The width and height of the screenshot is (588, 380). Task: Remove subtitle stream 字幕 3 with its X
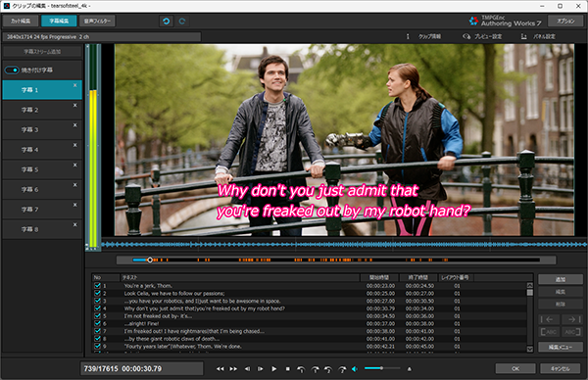[75, 125]
